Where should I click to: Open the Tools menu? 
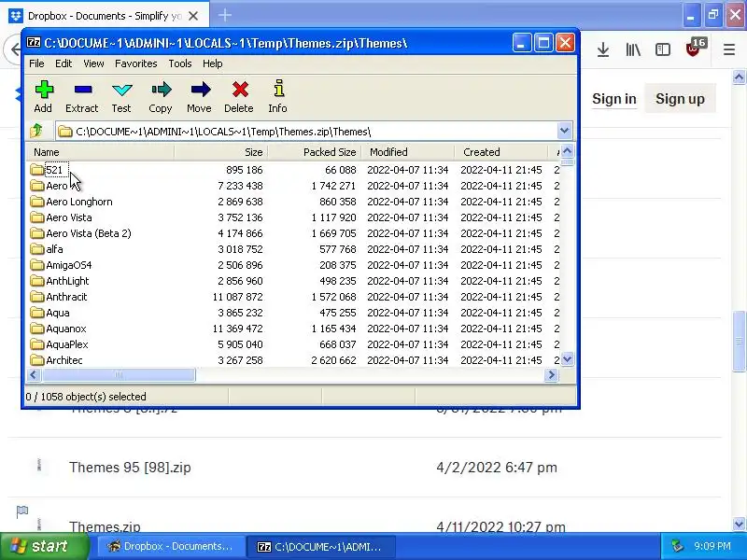coord(179,63)
